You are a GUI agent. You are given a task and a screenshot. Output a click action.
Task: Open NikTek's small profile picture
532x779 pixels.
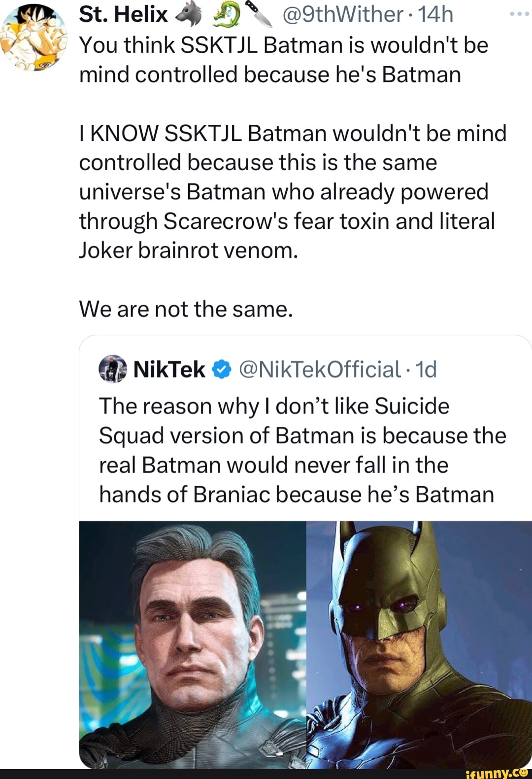tap(113, 369)
